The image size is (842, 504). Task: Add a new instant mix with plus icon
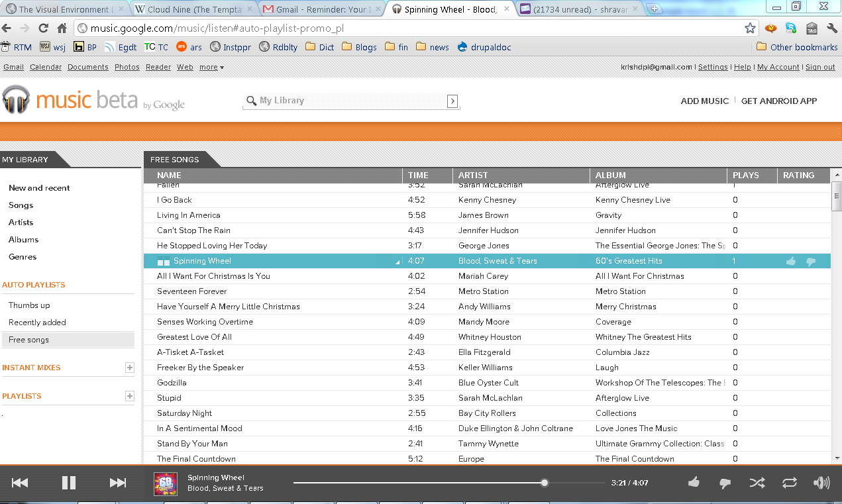(x=130, y=368)
